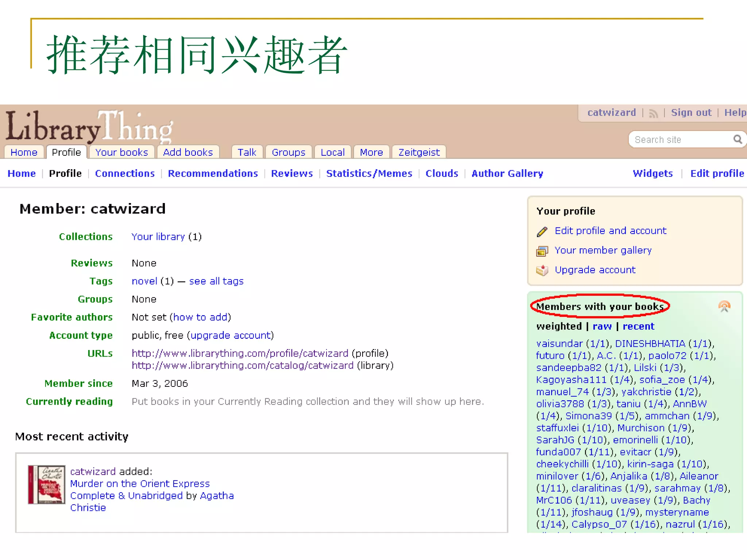
Task: Open member DINESHBHATIA's profile
Action: pyautogui.click(x=650, y=344)
